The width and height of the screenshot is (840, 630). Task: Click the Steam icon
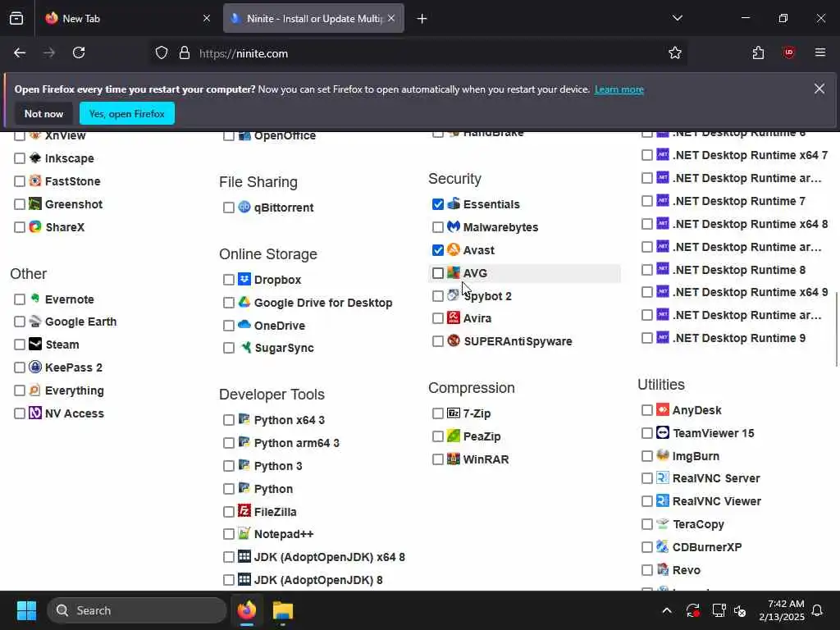pos(35,344)
